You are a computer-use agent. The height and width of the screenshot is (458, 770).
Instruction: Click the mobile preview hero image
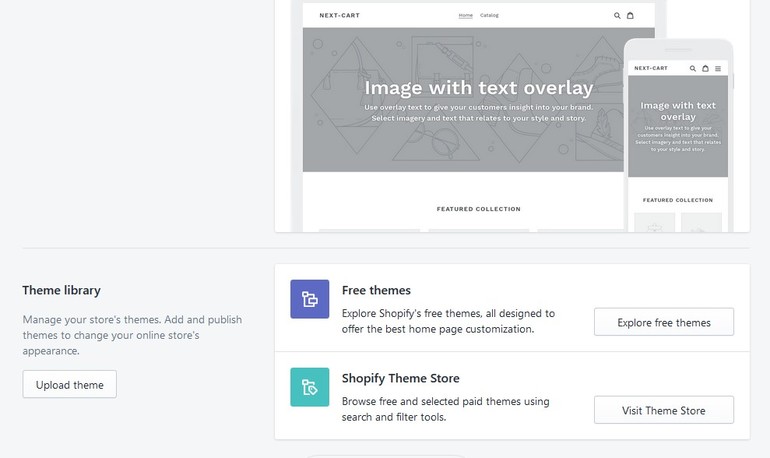(x=678, y=126)
